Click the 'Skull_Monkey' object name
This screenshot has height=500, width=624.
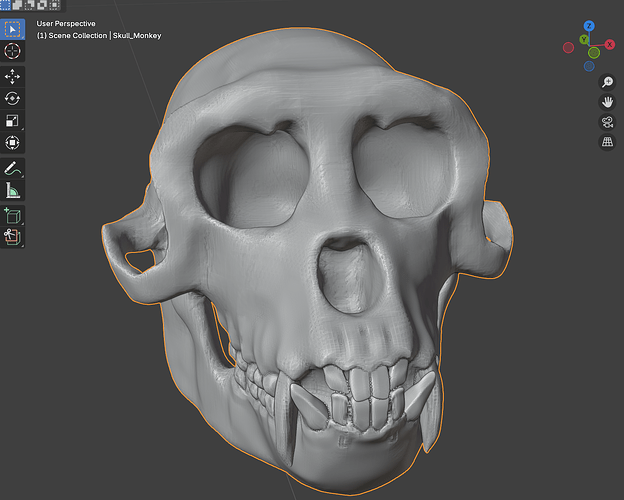(137, 35)
